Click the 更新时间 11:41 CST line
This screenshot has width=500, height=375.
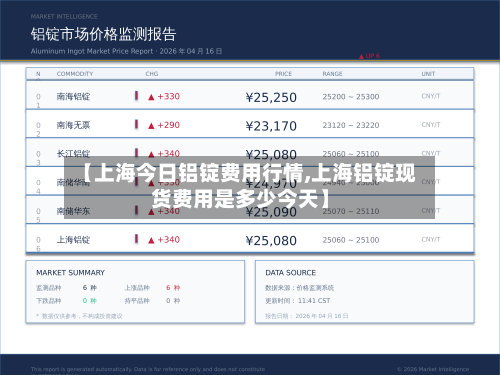(297, 301)
